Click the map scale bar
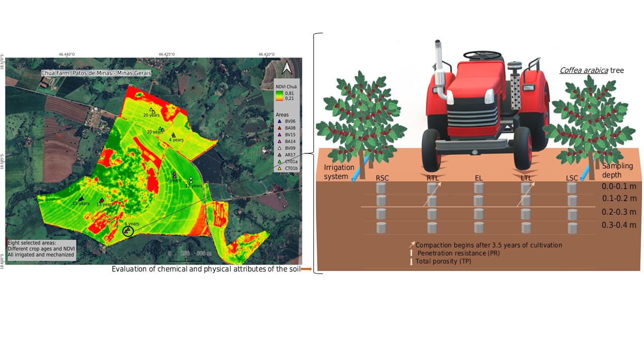The height and width of the screenshot is (362, 644). 190,259
